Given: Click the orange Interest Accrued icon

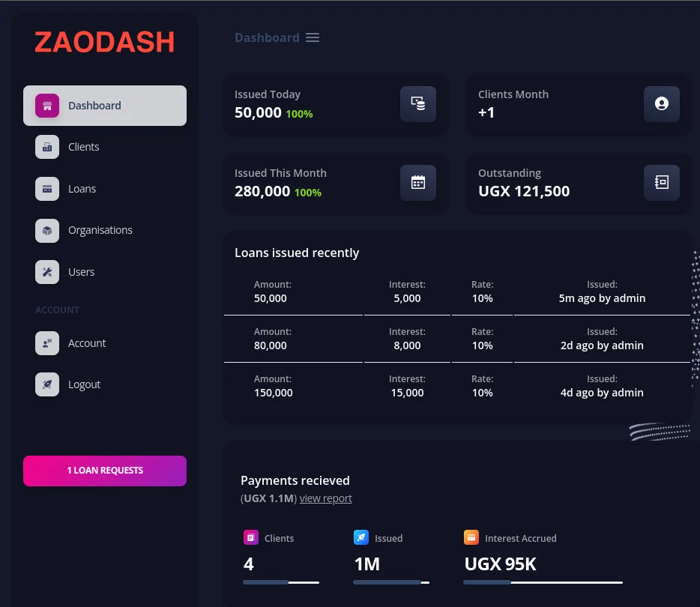Looking at the screenshot, I should click(x=471, y=537).
